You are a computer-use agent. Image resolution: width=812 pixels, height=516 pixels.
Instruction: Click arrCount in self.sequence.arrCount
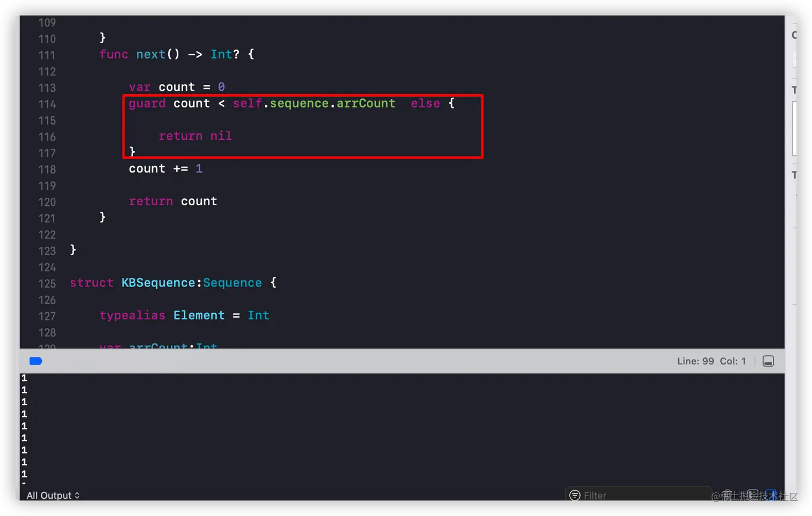coord(366,103)
